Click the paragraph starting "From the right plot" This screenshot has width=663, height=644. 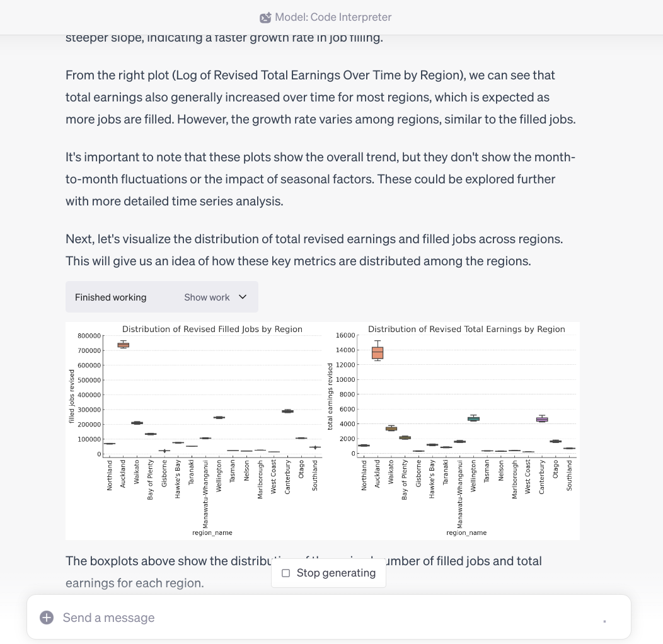pos(320,97)
